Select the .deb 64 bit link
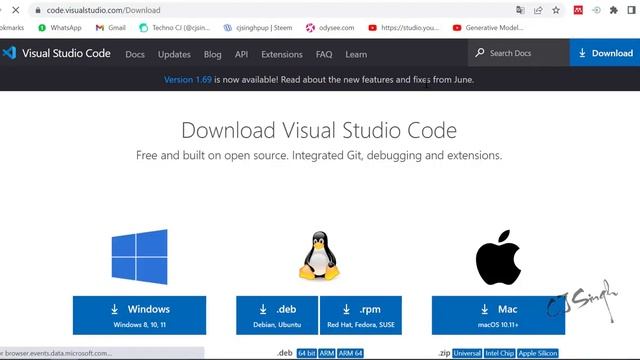This screenshot has height=360, width=640. point(307,353)
